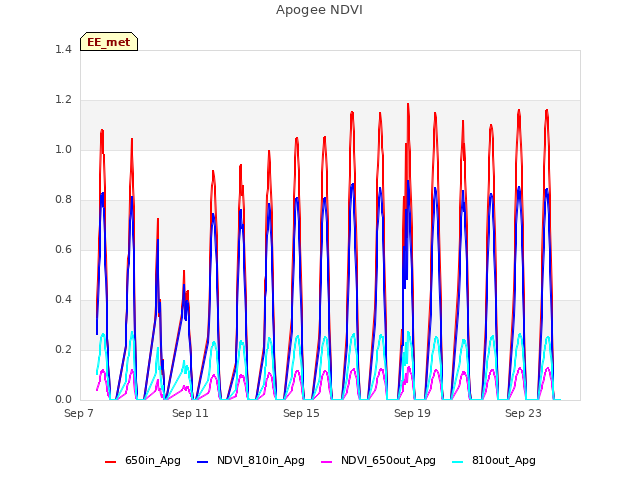640x480 pixels.
Task: Click the 0.2 y-axis label
Action: (63, 350)
